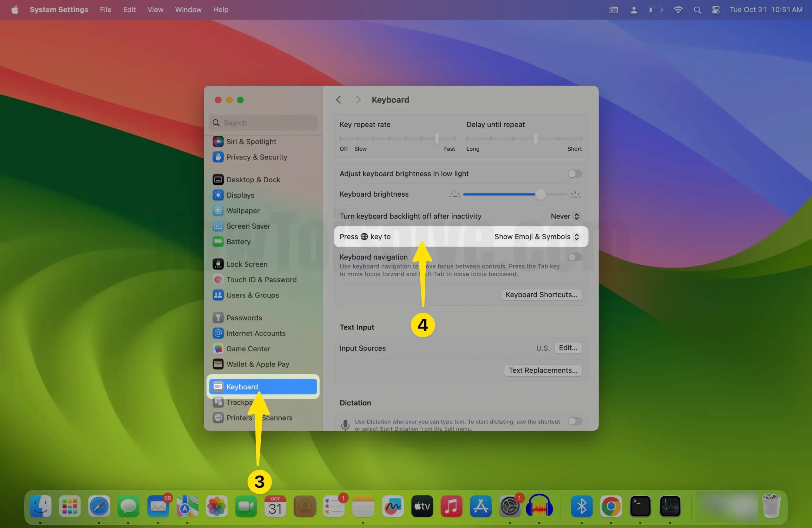
Task: Open Keyboard Shortcuts settings
Action: pos(541,294)
